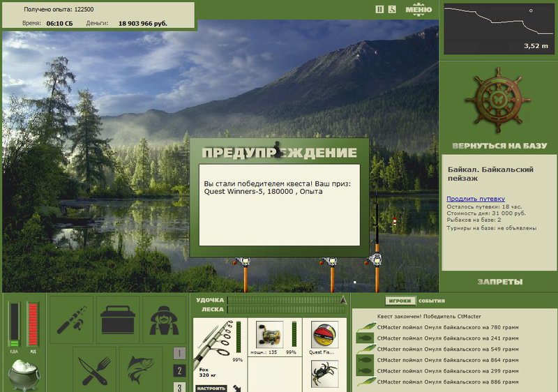Click ВЕРНУТЬСЯ НА БАЗУ

499,146
